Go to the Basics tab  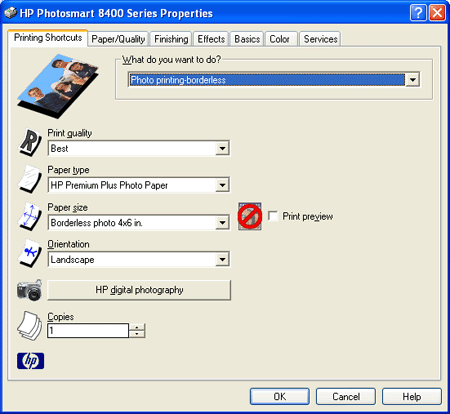[247, 39]
